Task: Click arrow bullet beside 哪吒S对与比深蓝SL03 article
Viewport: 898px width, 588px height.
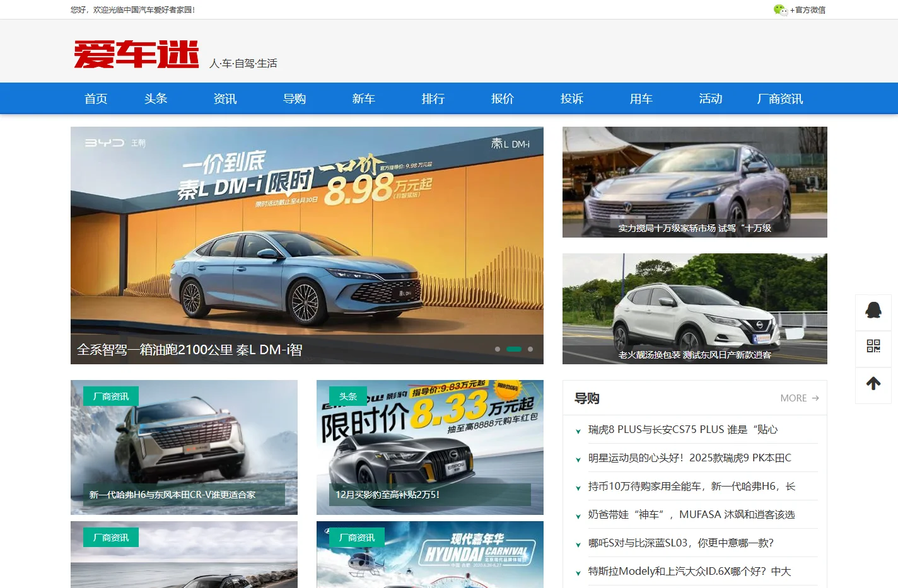Action: click(578, 545)
